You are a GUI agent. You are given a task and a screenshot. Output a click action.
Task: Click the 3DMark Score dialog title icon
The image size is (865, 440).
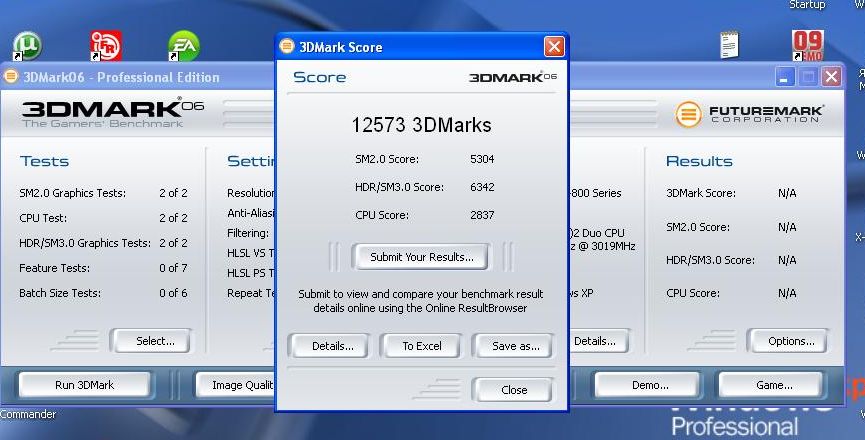[x=288, y=47]
